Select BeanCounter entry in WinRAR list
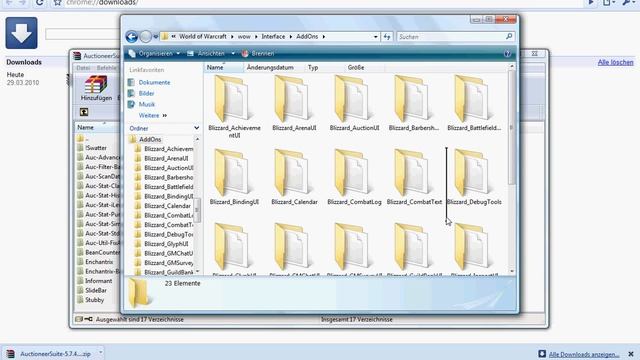The width and height of the screenshot is (640, 360). (x=102, y=252)
